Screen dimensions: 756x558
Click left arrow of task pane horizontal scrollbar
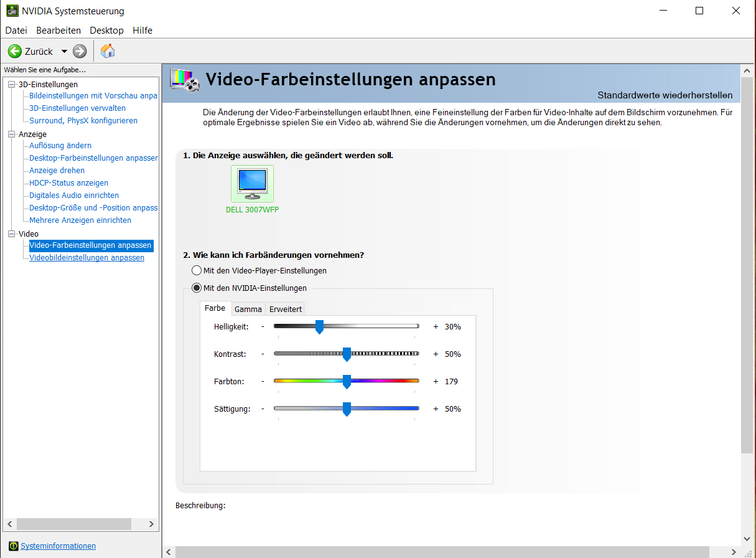tap(9, 524)
